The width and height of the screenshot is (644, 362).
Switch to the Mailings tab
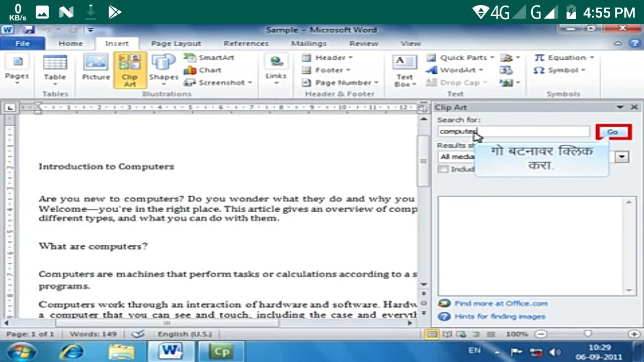[308, 44]
